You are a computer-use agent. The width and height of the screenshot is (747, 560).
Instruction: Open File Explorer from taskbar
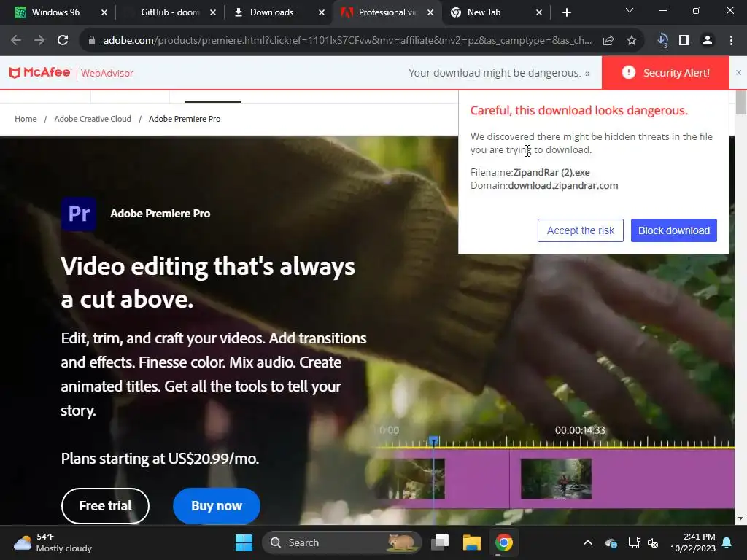pyautogui.click(x=472, y=542)
